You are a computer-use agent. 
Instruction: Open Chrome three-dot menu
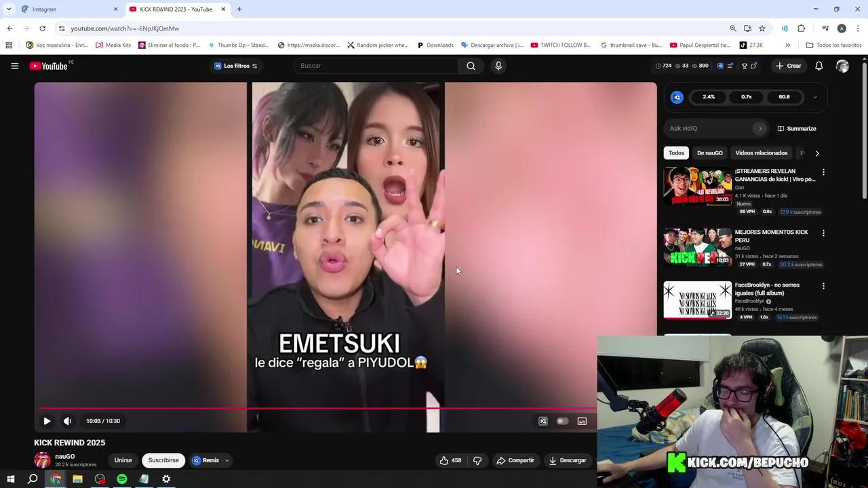[x=859, y=28]
